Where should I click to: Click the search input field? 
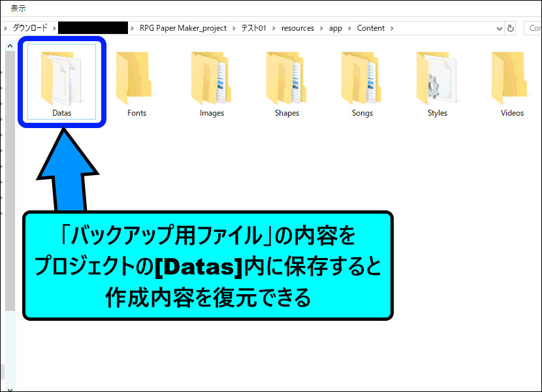tap(533, 28)
